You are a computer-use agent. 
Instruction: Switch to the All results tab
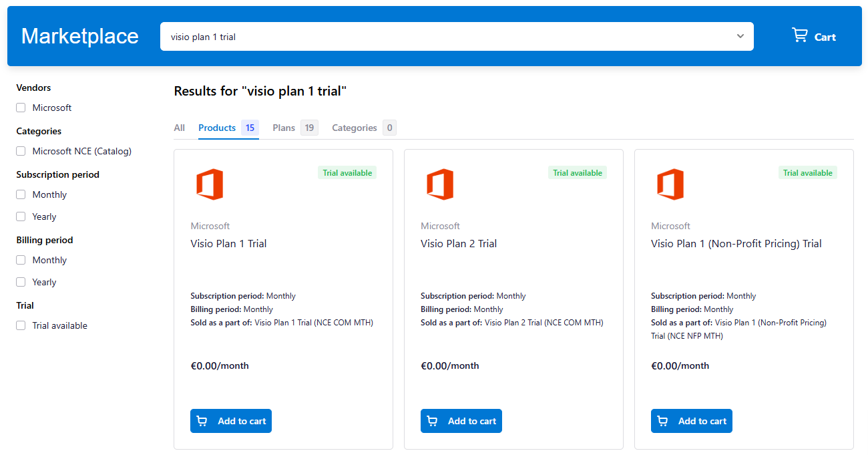(x=179, y=128)
